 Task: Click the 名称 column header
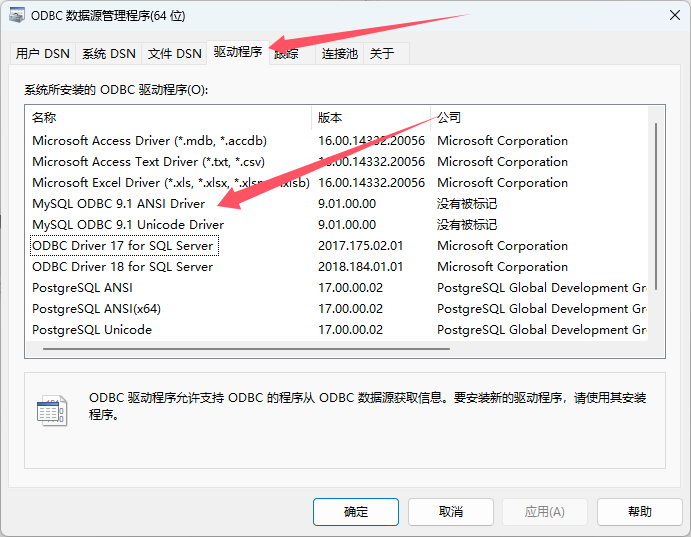click(168, 118)
